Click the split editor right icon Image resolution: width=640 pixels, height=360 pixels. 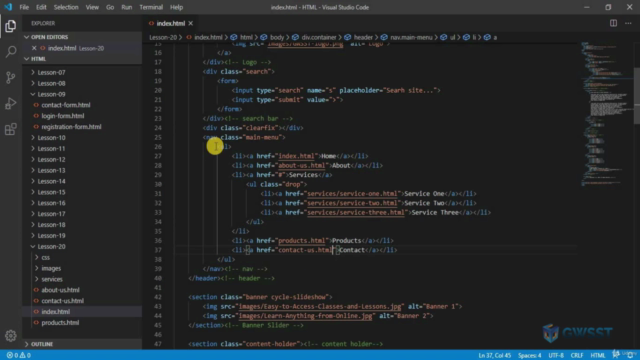613,23
